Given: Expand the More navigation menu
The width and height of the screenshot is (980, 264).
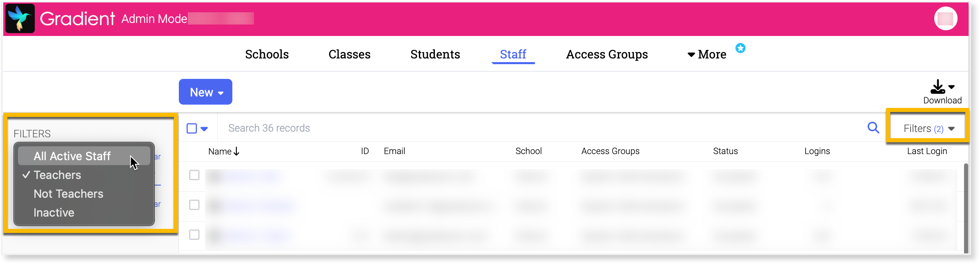Looking at the screenshot, I should tap(707, 54).
